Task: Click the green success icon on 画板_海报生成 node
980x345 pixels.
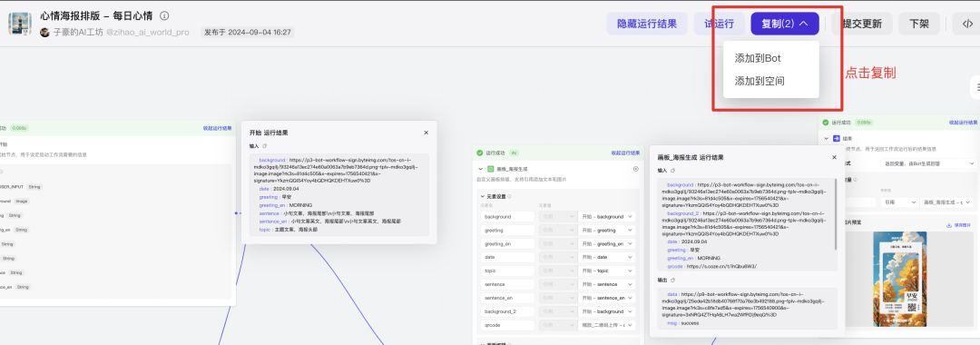Action: pyautogui.click(x=479, y=153)
